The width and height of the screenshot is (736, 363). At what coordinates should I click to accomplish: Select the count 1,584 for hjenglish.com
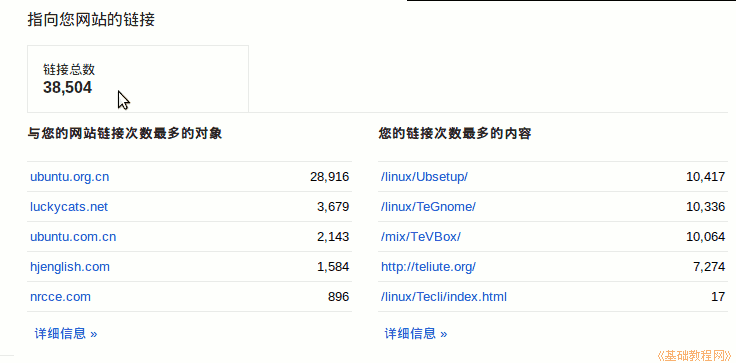(333, 267)
